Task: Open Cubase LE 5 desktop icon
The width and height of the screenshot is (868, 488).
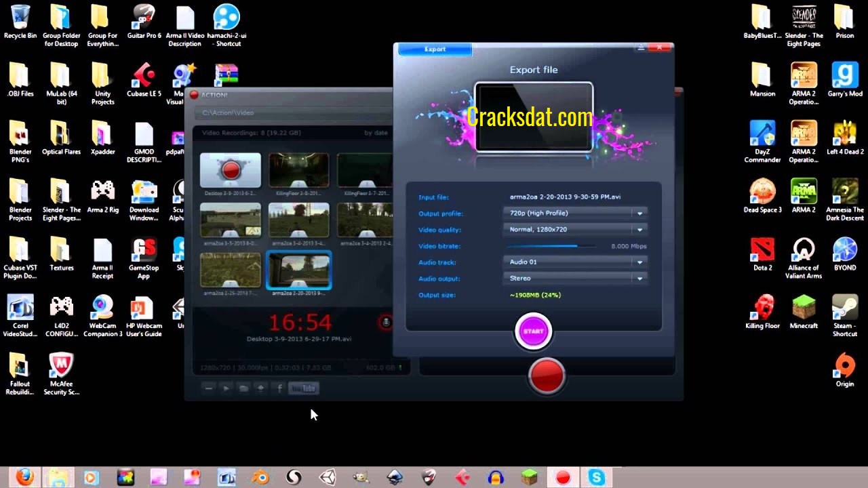Action: point(144,80)
